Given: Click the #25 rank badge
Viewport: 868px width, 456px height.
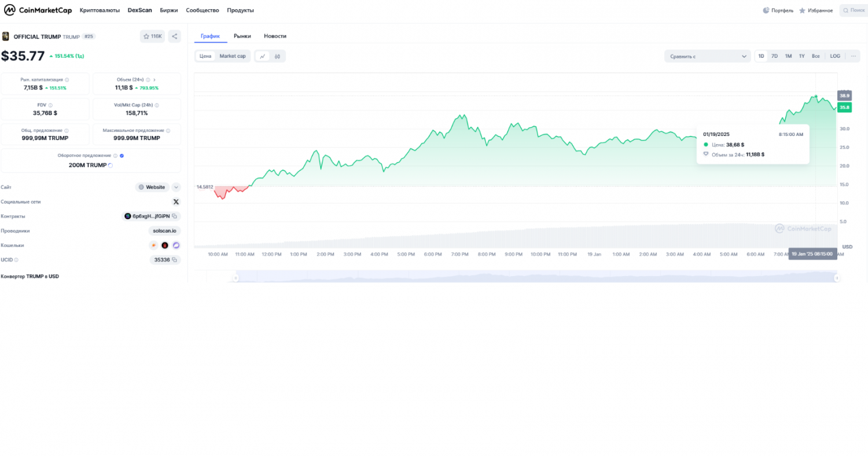Looking at the screenshot, I should point(89,36).
